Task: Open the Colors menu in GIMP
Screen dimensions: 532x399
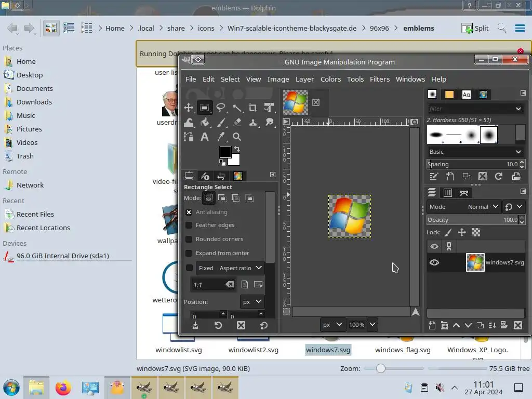Action: pyautogui.click(x=330, y=79)
